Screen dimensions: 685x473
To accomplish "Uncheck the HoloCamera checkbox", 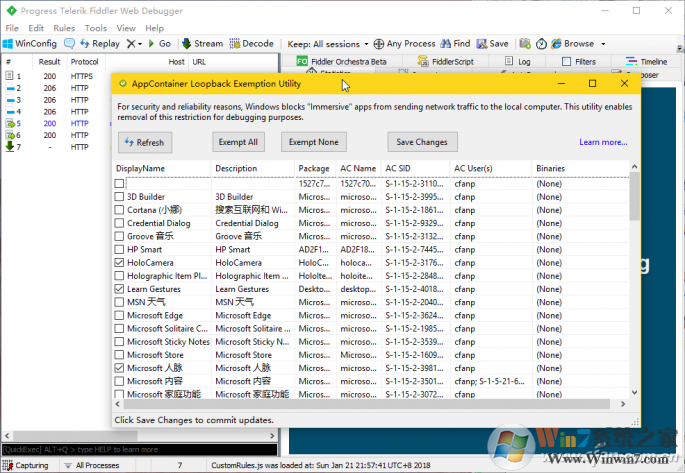I will tap(120, 262).
